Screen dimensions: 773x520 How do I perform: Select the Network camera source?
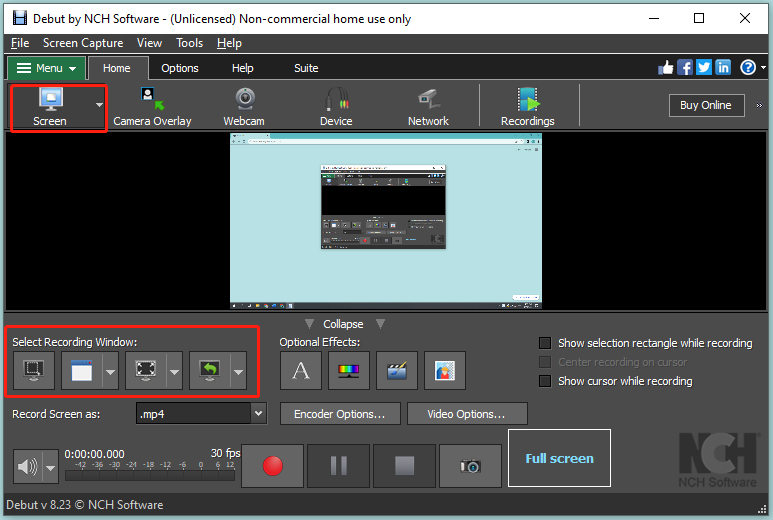click(428, 107)
